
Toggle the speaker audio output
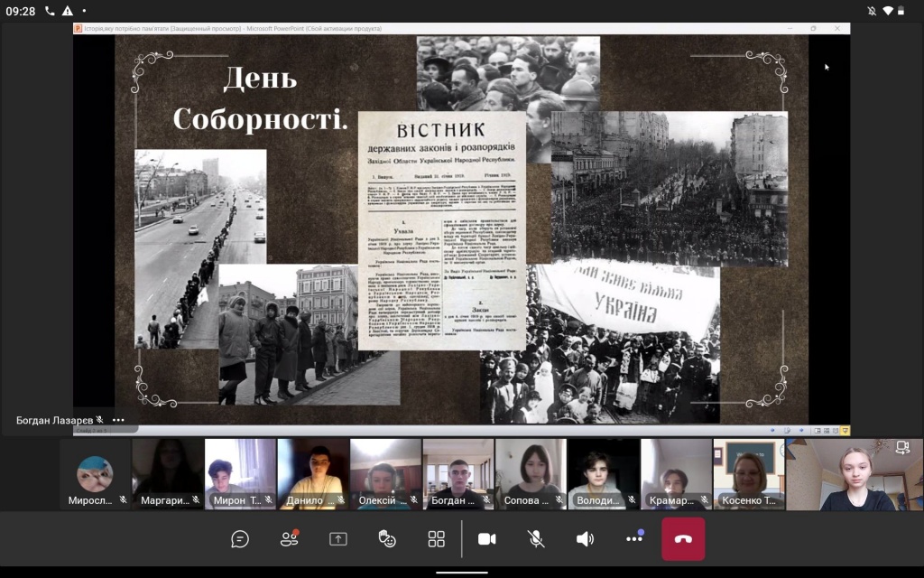585,539
